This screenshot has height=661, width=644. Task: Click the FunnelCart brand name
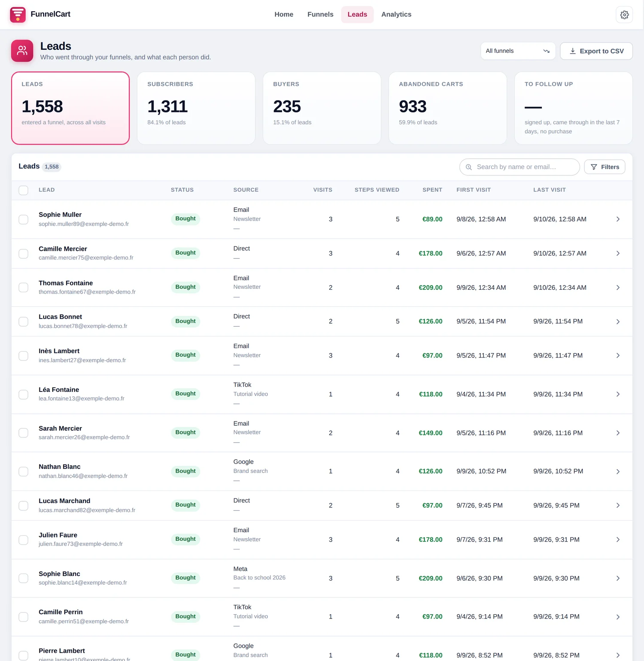[51, 14]
